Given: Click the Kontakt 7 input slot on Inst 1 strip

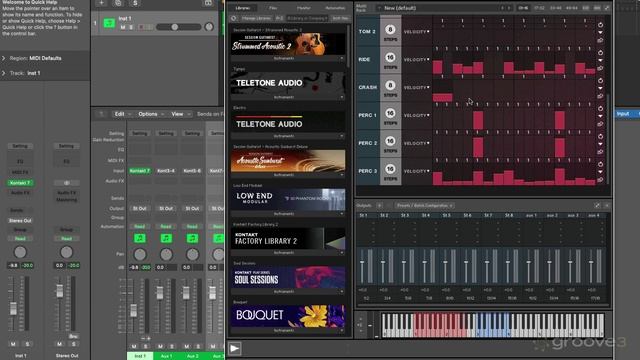Looking at the screenshot, I should click(x=140, y=171).
